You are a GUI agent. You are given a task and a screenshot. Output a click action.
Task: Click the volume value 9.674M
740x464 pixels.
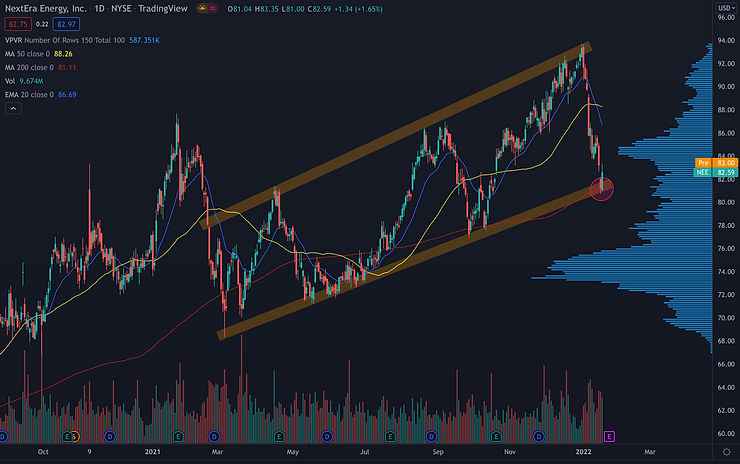coord(31,81)
